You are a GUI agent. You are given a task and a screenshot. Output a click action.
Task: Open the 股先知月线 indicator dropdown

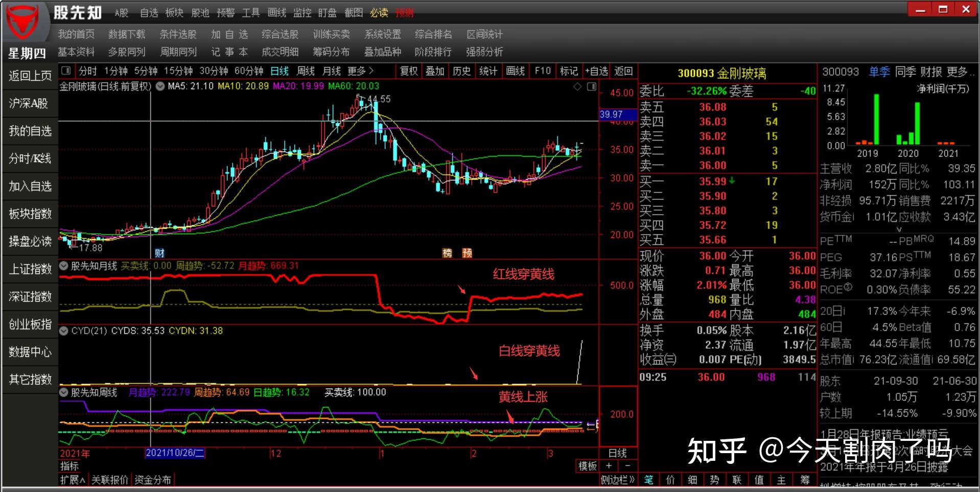click(64, 265)
